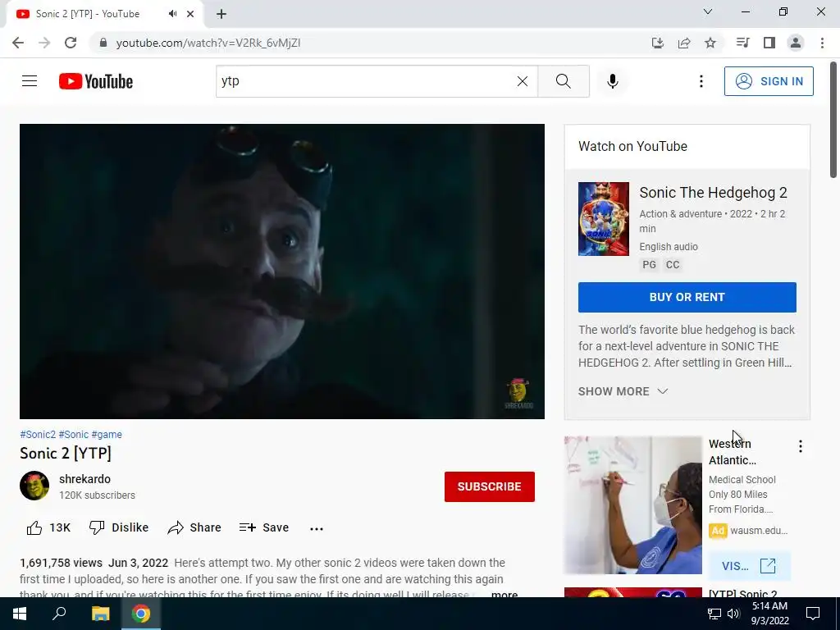Click the #game hashtag
840x630 pixels.
107,435
